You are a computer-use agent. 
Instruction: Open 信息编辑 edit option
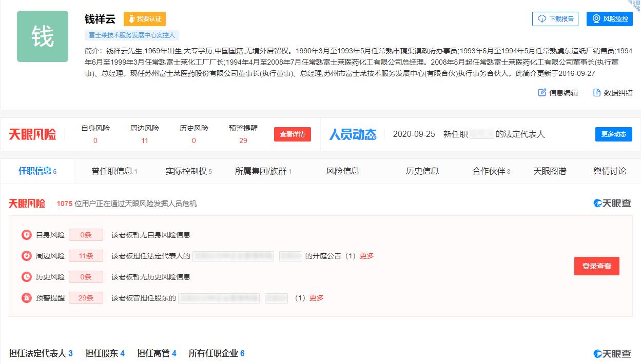[558, 93]
